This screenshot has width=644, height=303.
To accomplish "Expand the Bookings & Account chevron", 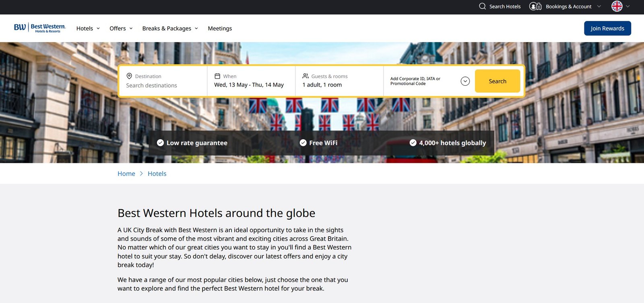I will click(599, 6).
